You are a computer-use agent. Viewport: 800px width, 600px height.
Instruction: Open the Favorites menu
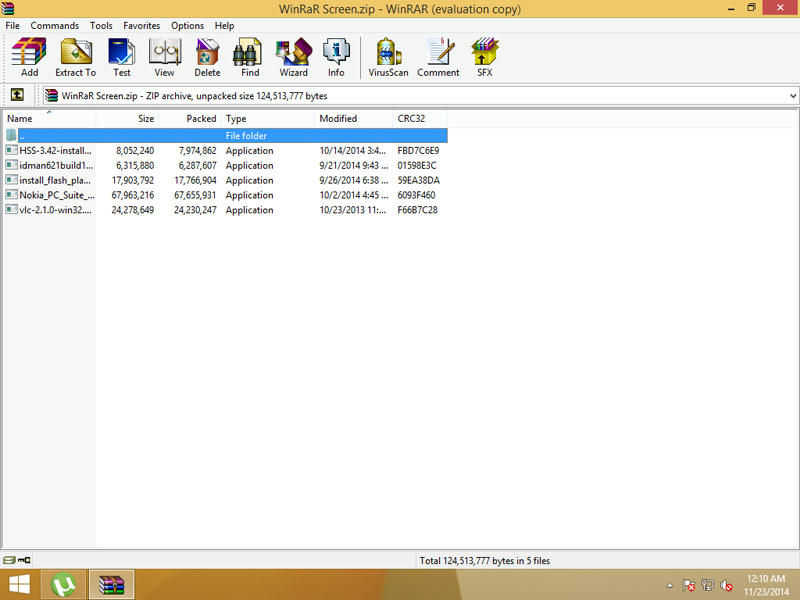tap(141, 26)
